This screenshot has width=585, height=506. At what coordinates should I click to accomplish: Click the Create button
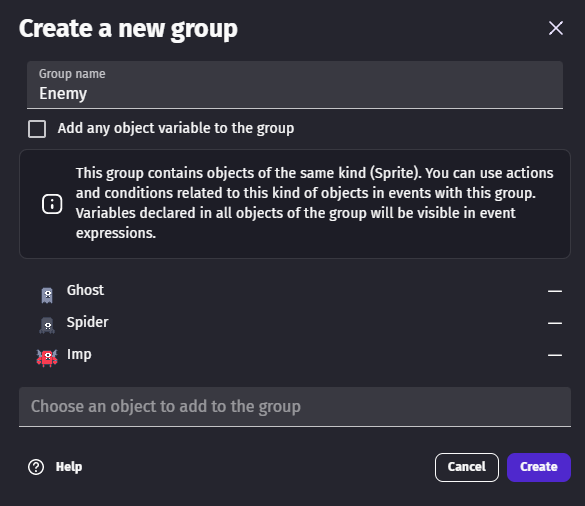[x=539, y=467]
